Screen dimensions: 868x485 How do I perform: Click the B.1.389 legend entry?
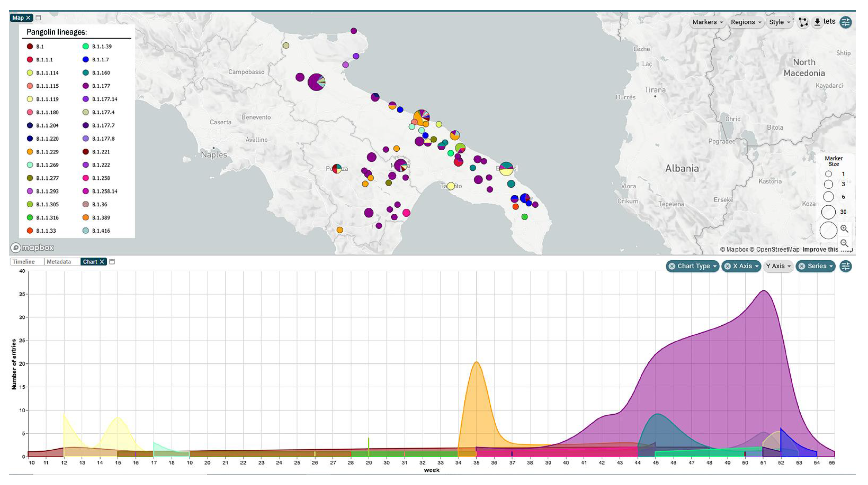pyautogui.click(x=96, y=217)
